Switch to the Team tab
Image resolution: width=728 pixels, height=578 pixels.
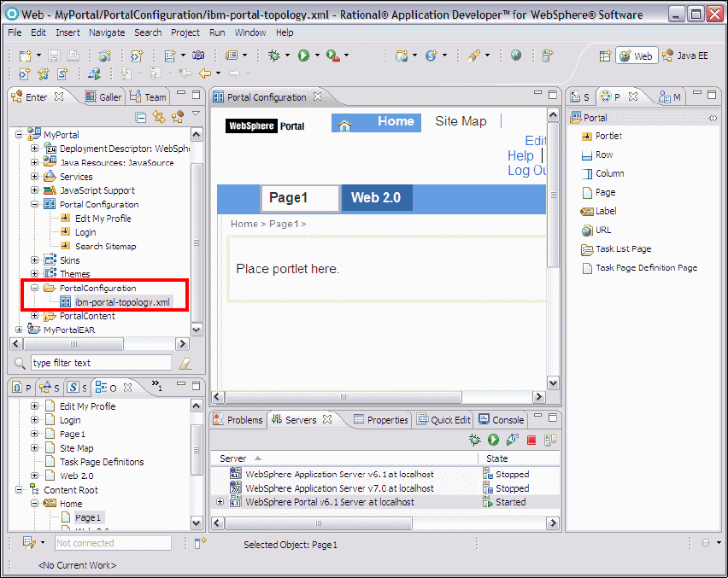click(148, 97)
